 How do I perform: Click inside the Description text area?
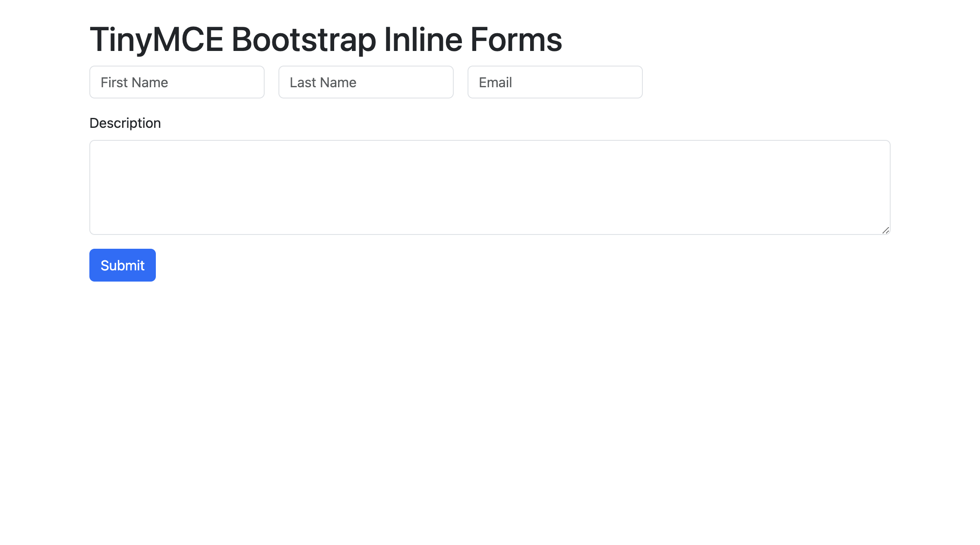pos(490,187)
